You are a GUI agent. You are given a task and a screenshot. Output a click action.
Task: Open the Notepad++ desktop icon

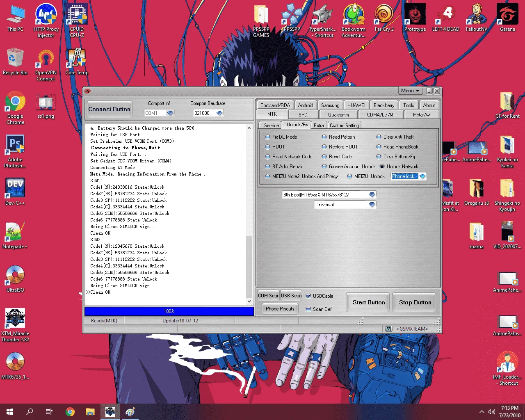[15, 235]
